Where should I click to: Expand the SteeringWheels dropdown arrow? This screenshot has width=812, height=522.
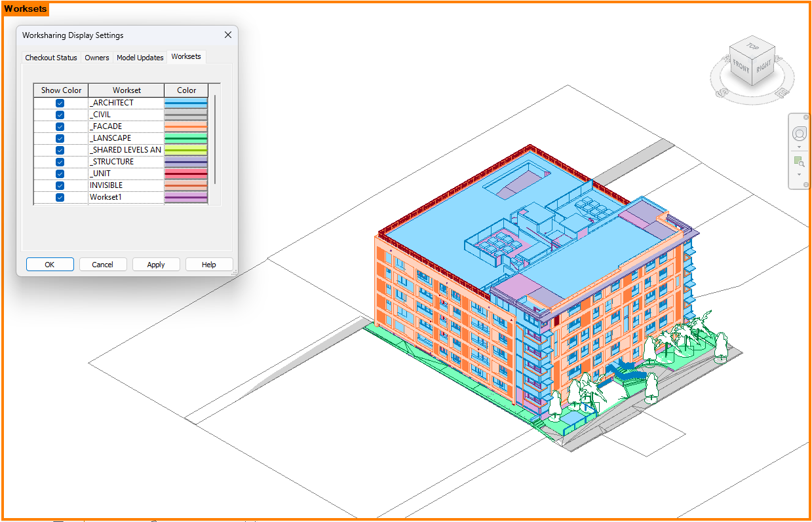coord(799,147)
